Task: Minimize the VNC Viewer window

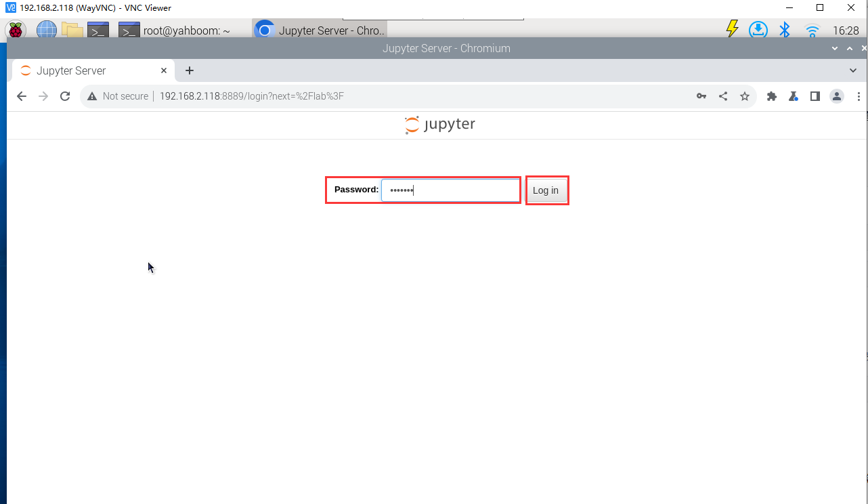Action: 788,7
